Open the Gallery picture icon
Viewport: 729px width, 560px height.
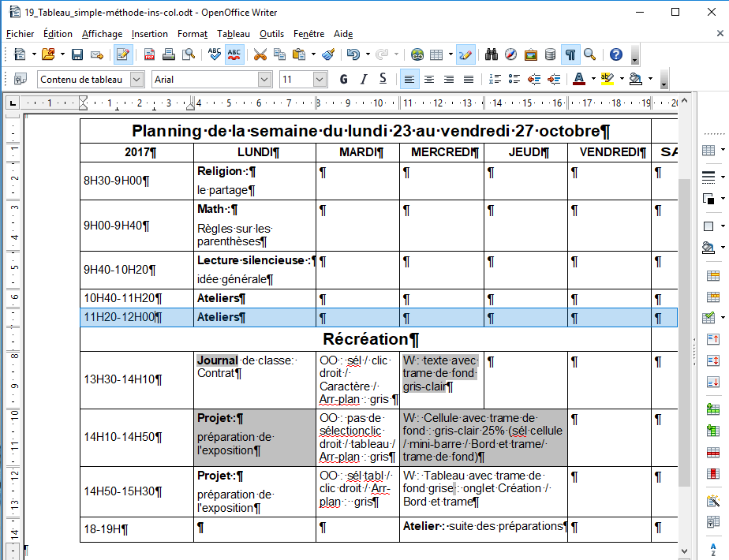[x=530, y=55]
